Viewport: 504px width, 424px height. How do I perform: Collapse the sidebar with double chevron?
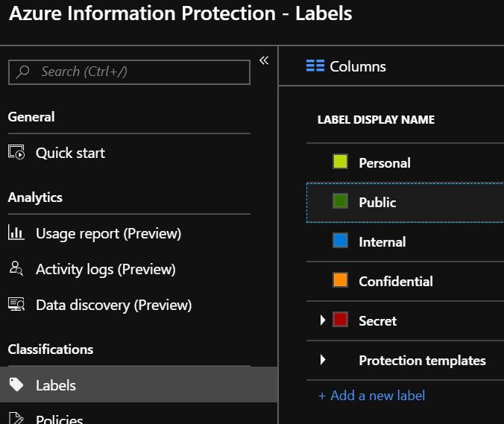263,60
